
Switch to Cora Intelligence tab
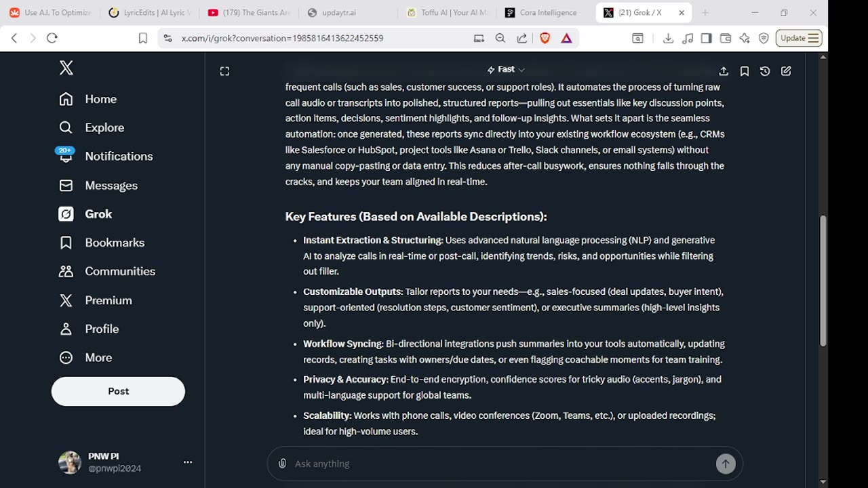[x=547, y=13]
